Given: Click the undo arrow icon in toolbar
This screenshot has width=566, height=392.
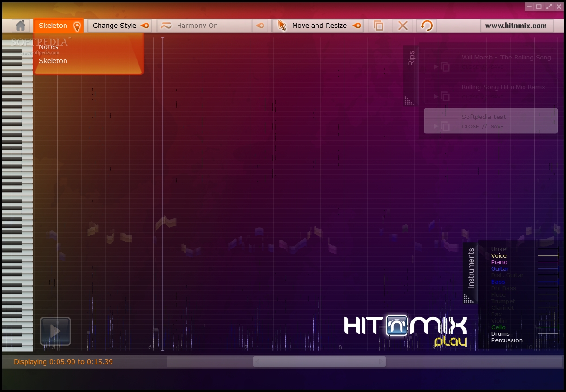Looking at the screenshot, I should [x=427, y=26].
